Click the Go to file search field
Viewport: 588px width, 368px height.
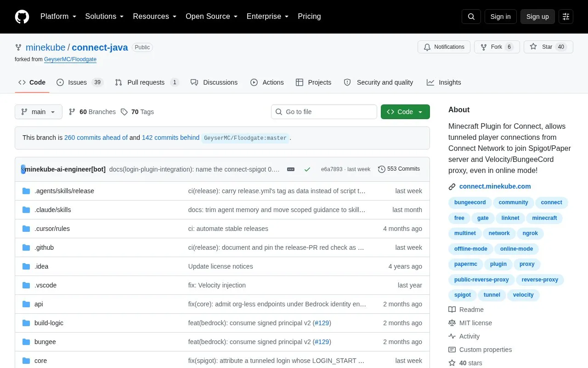pos(324,112)
